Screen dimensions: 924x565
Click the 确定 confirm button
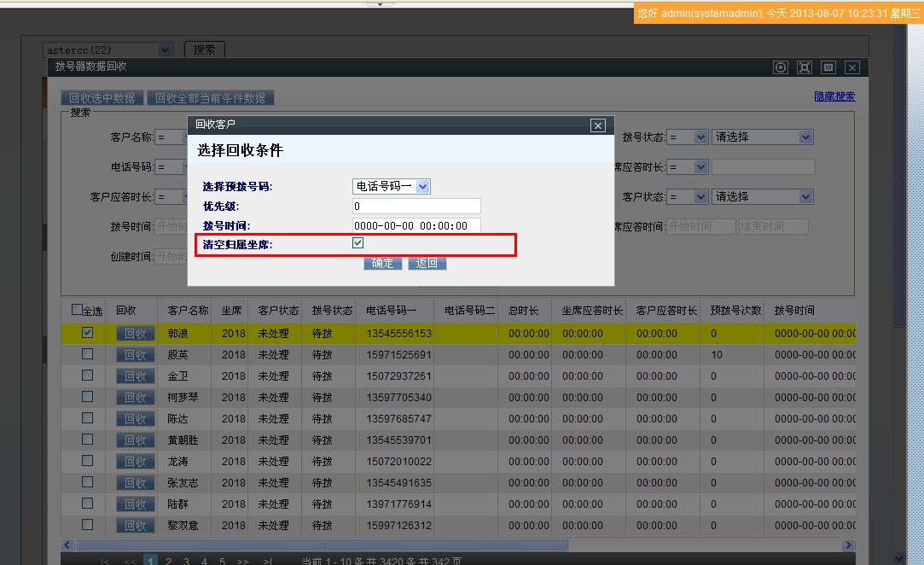[383, 264]
